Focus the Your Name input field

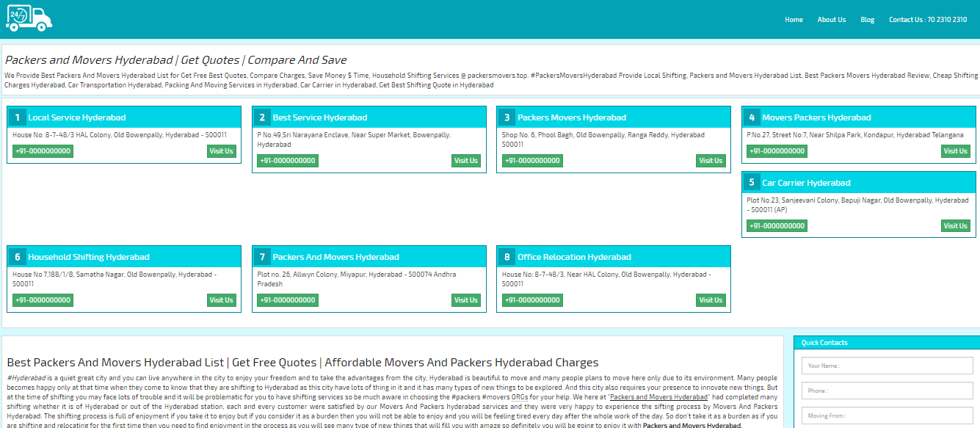(x=887, y=366)
